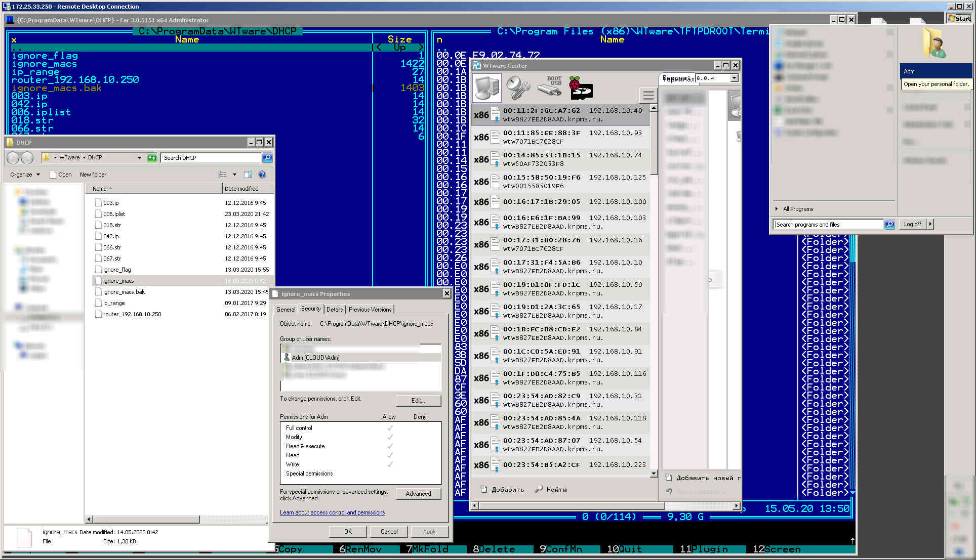Click the hamburger menu in WTware Center

click(x=648, y=96)
